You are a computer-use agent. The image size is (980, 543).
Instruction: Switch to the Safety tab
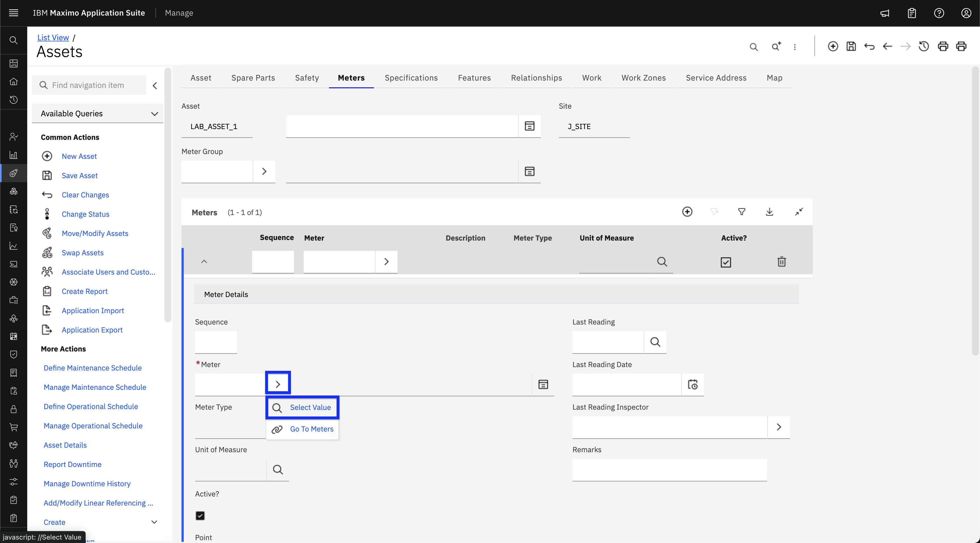coord(307,78)
